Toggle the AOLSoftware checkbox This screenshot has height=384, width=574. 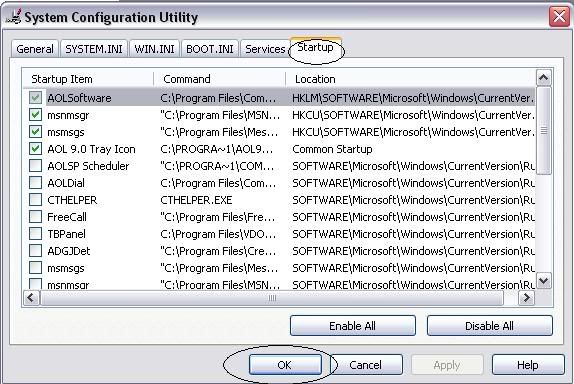pyautogui.click(x=36, y=98)
